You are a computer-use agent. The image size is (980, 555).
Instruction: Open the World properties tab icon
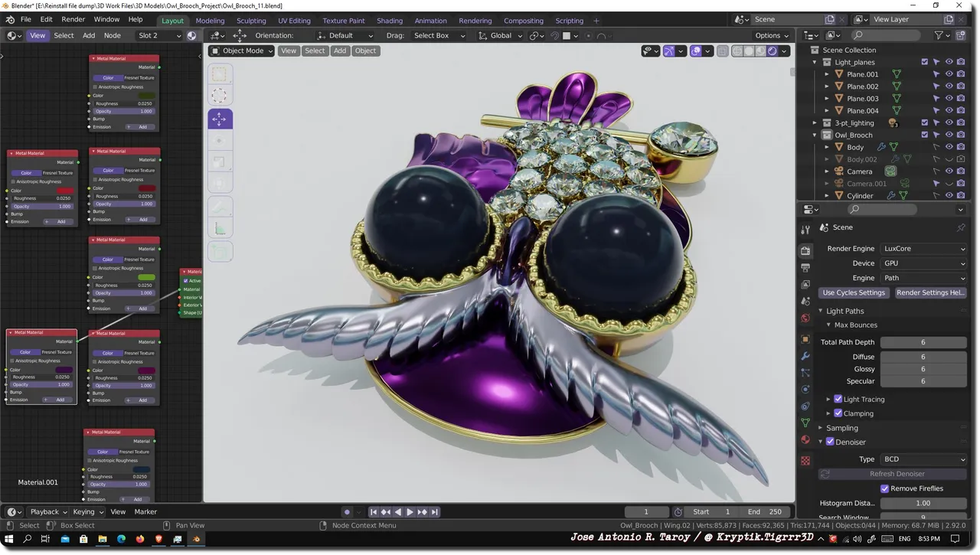(805, 318)
